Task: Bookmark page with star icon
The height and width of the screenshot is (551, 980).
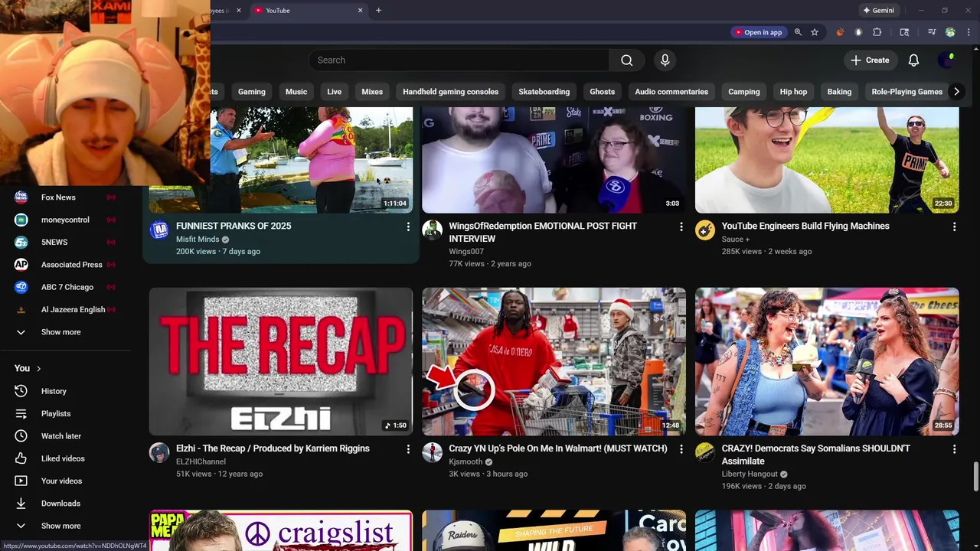Action: click(x=815, y=32)
